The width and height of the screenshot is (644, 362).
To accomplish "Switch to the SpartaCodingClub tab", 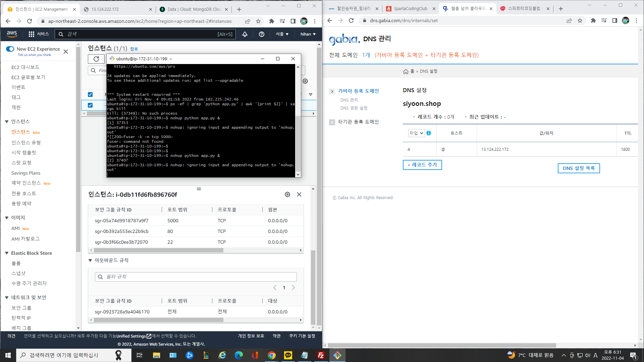I will (x=411, y=9).
